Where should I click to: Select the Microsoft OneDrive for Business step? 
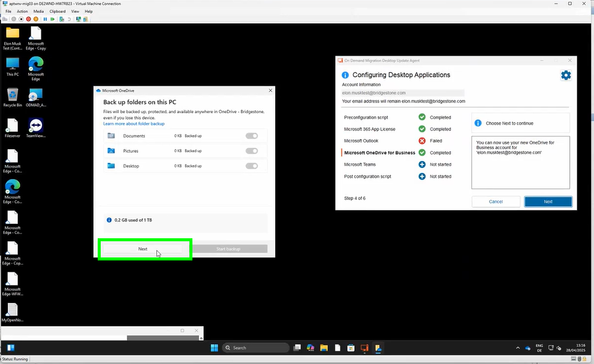pos(379,153)
